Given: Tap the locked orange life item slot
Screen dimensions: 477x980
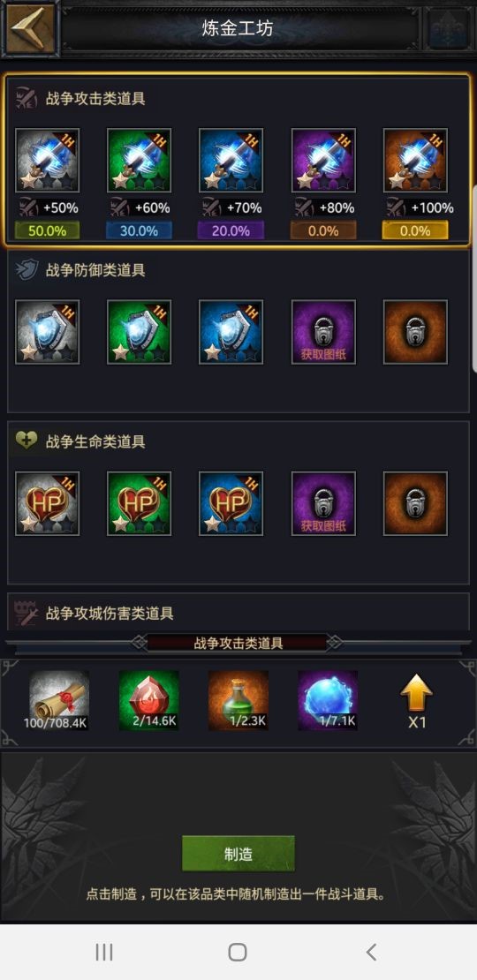Looking at the screenshot, I should (x=415, y=504).
